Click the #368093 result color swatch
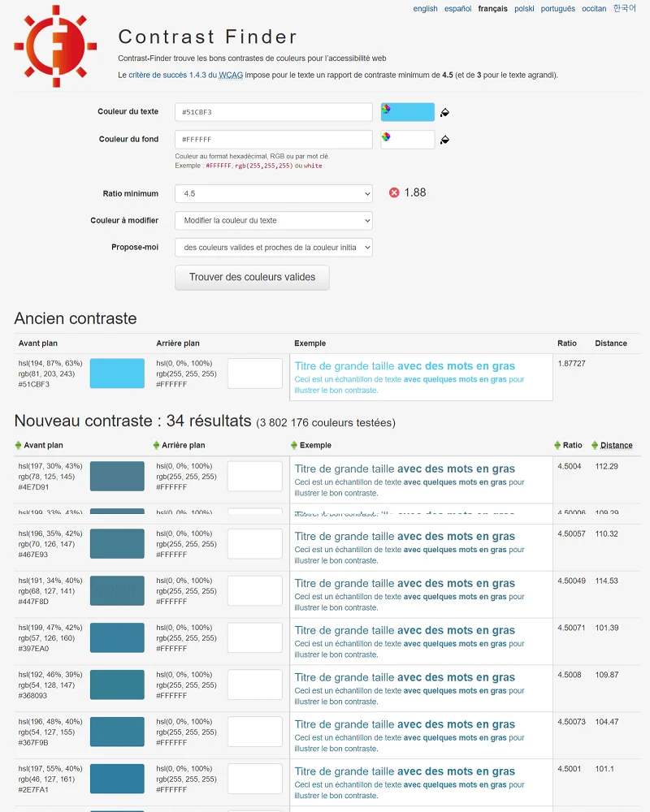Image resolution: width=650 pixels, height=812 pixels. (117, 685)
